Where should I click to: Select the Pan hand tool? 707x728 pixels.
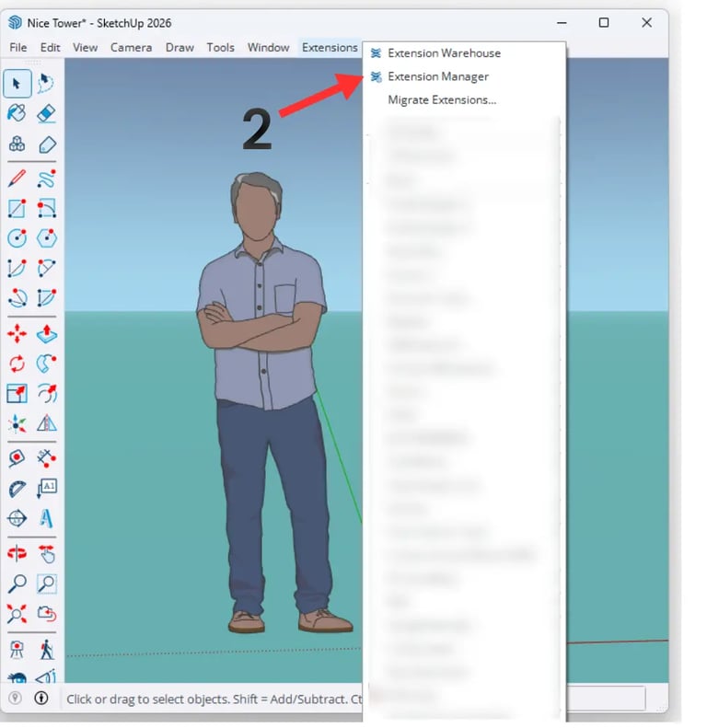pyautogui.click(x=46, y=554)
